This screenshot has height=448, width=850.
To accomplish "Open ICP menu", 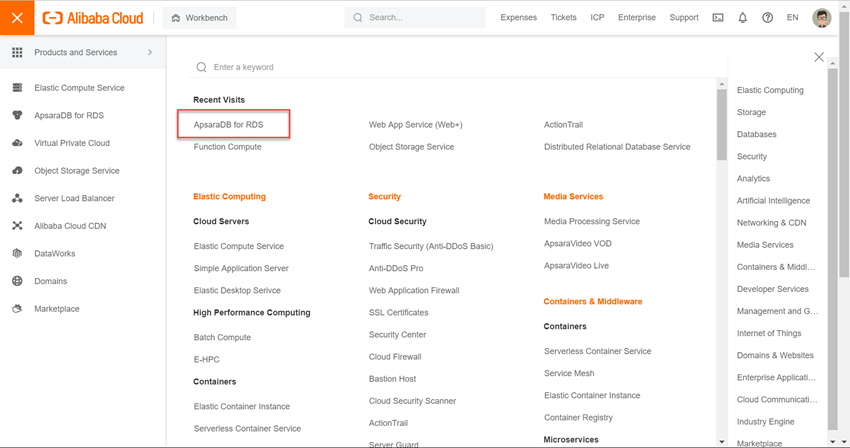I will 597,17.
